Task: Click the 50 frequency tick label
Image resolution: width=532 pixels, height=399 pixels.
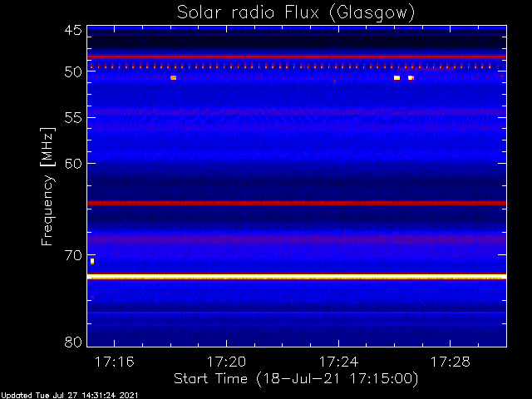Action: click(x=73, y=72)
